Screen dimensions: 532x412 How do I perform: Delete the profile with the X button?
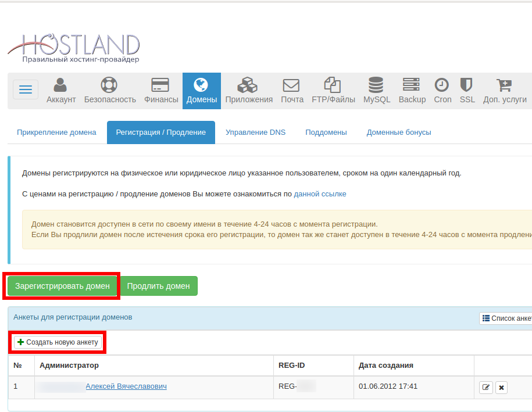(501, 388)
